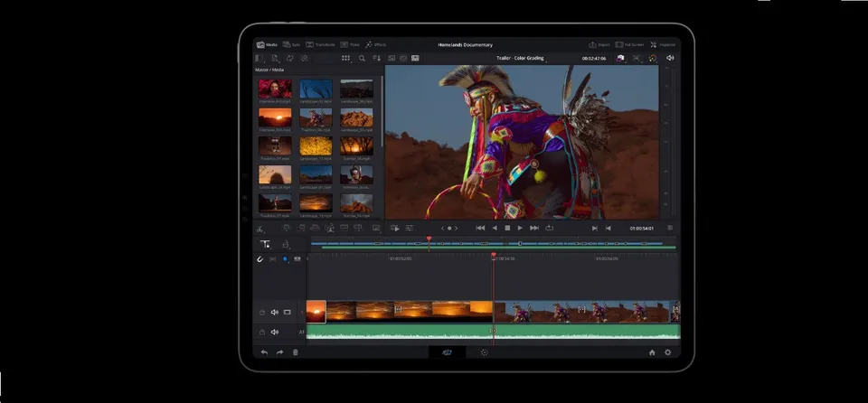Mute the A1 audio track
This screenshot has height=403, width=868.
coord(275,333)
